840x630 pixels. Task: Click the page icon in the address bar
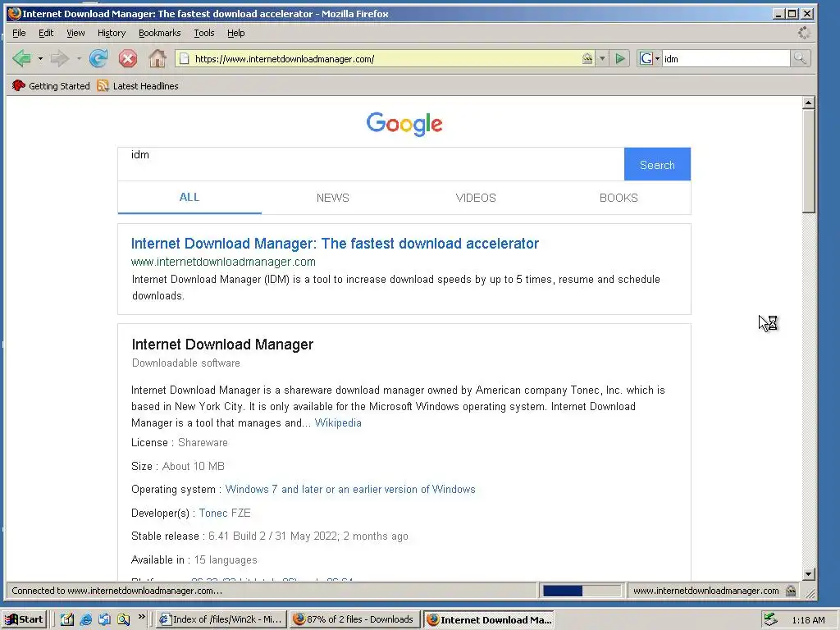point(184,59)
